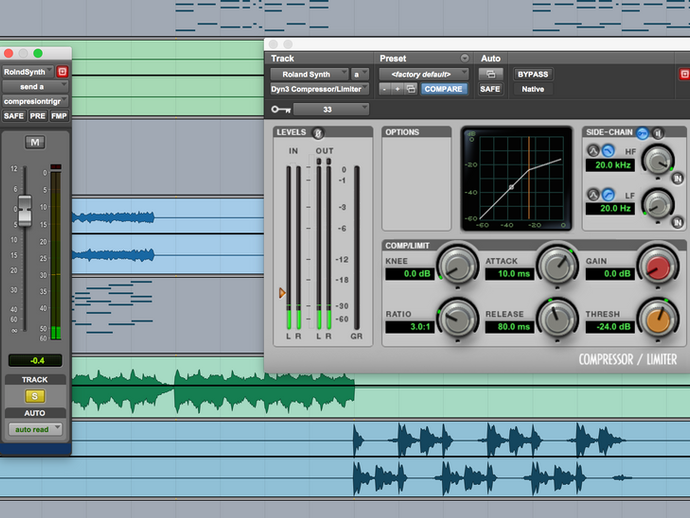
Task: Open the compresiontrigr output selector
Action: [x=35, y=101]
